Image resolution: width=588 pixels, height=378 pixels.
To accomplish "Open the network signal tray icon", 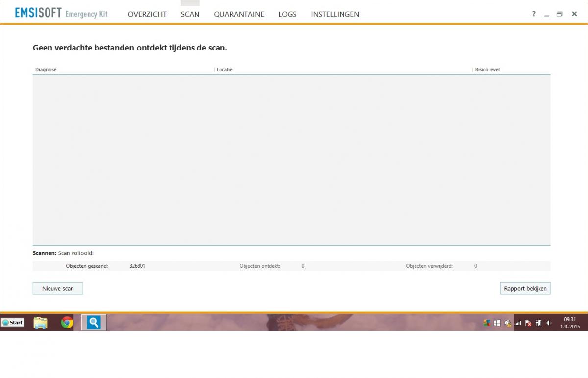I will click(518, 323).
